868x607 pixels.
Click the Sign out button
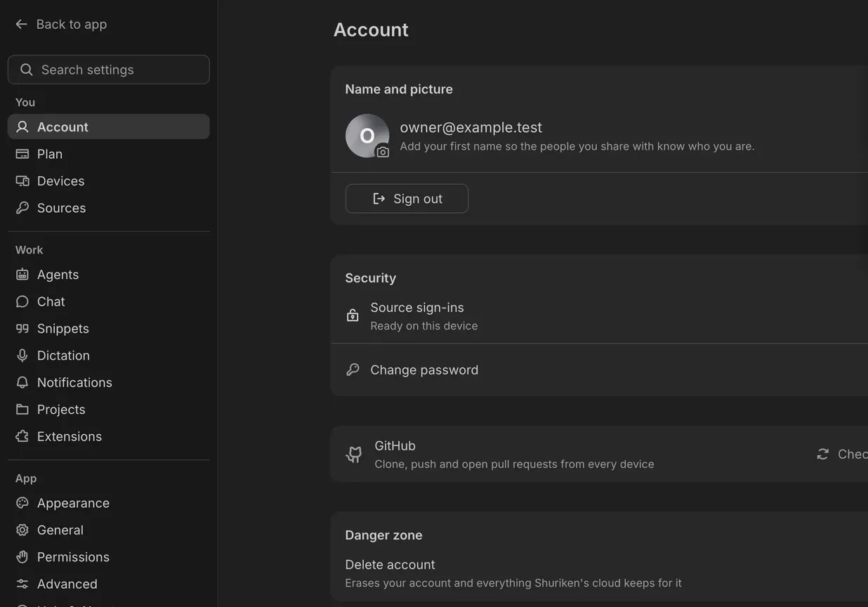[x=407, y=199]
